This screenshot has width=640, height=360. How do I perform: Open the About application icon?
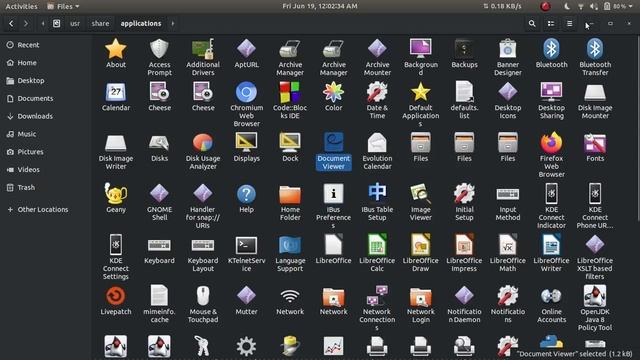pos(116,49)
